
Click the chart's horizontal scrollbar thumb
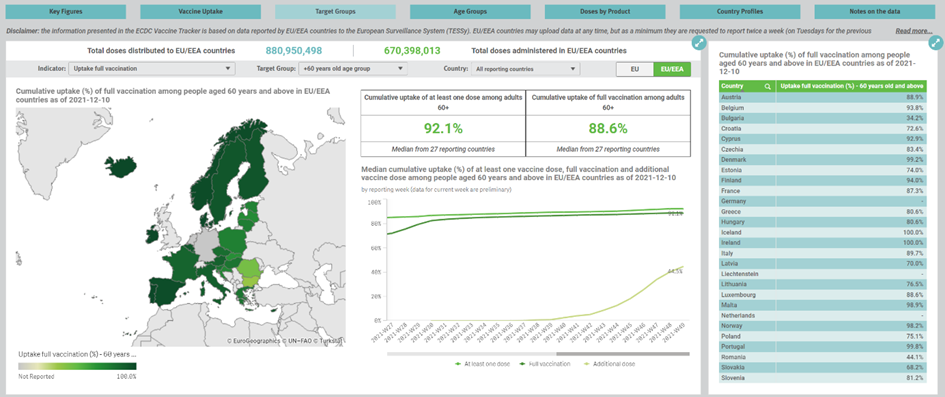coord(623,354)
